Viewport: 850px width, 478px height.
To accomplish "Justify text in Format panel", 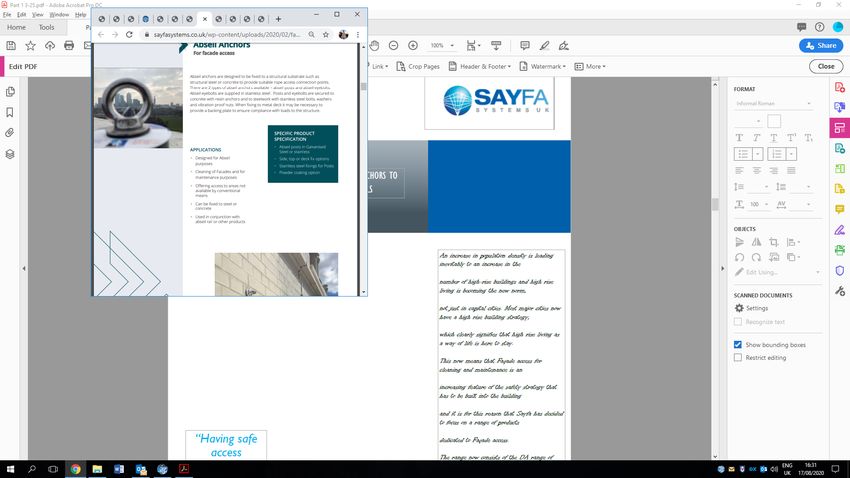I will point(791,171).
